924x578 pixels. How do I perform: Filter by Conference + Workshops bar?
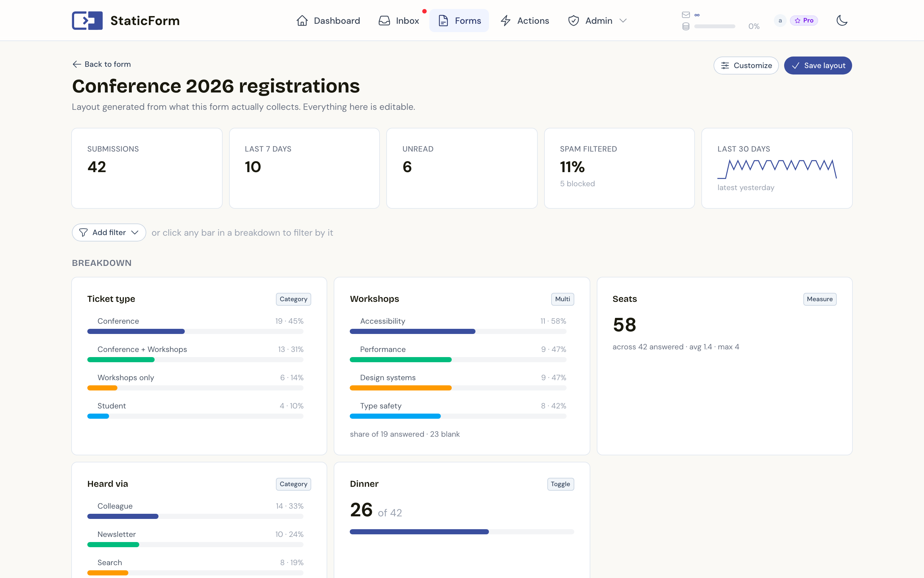[x=195, y=360]
